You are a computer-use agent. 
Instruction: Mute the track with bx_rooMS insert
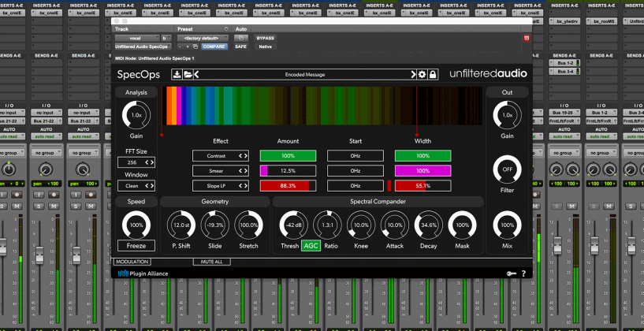(x=609, y=206)
